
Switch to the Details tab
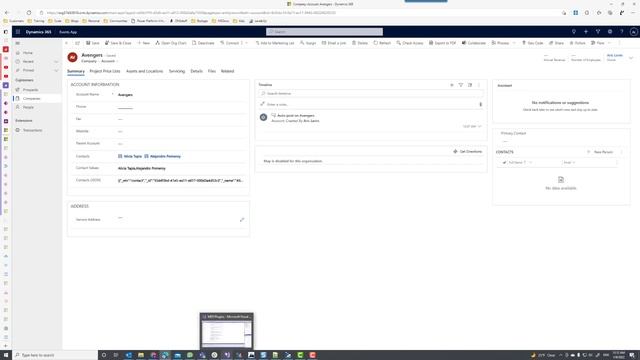196,71
